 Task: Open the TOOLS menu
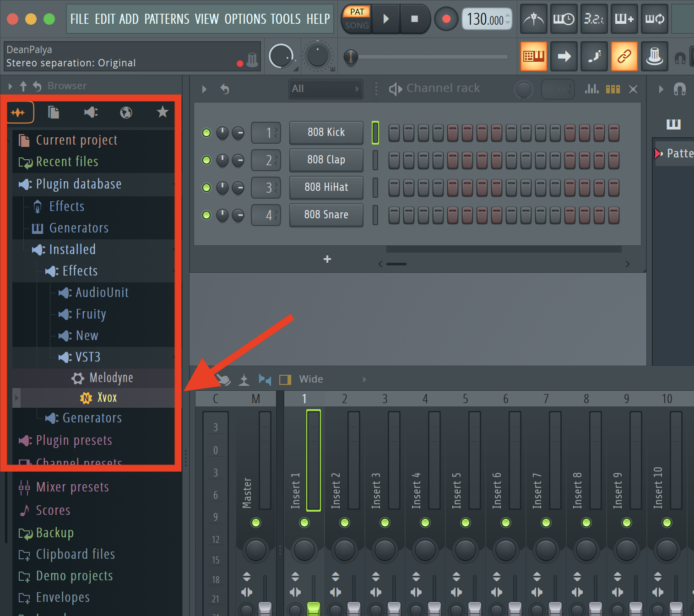[286, 19]
